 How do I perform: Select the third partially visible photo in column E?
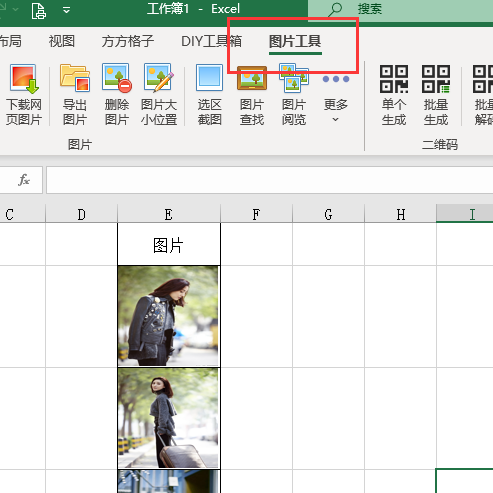pos(169,481)
